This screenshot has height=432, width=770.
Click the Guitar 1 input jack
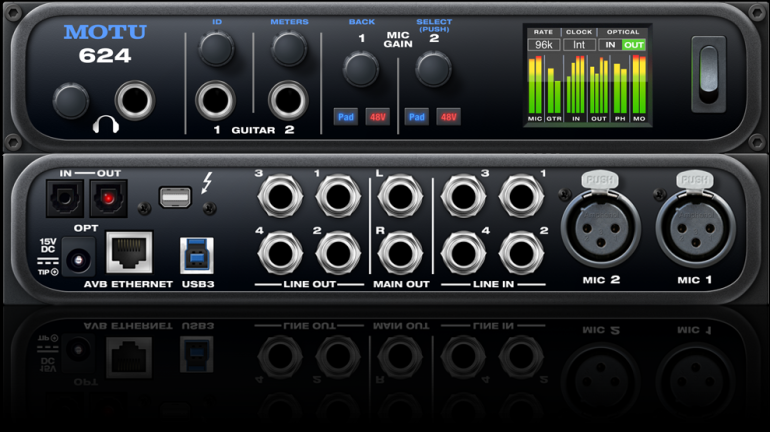pos(215,100)
